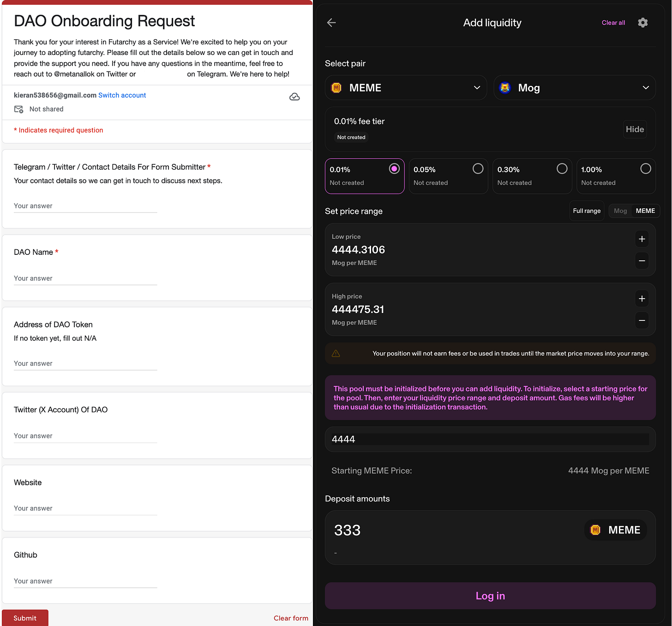This screenshot has width=672, height=626.
Task: Click the 'Not created' badge under 0.01% fee tier header
Action: pyautogui.click(x=351, y=137)
